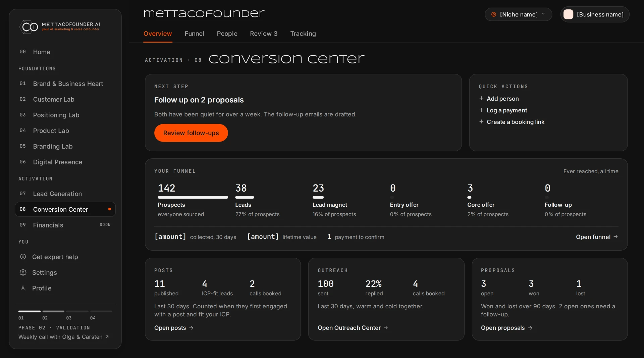Select Financials sidebar item

point(65,225)
